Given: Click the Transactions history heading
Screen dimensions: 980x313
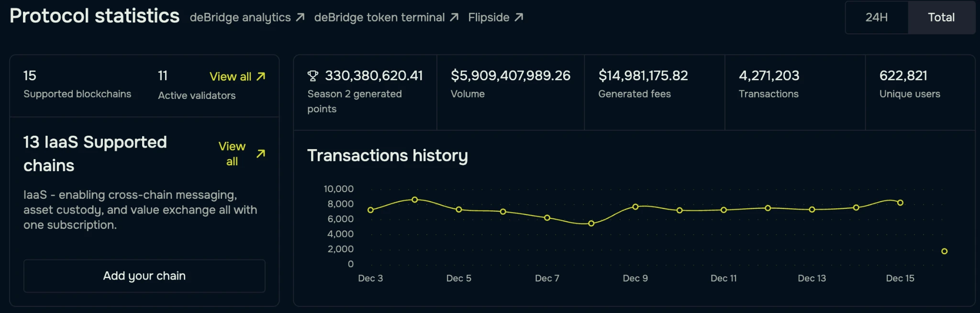Looking at the screenshot, I should 387,156.
